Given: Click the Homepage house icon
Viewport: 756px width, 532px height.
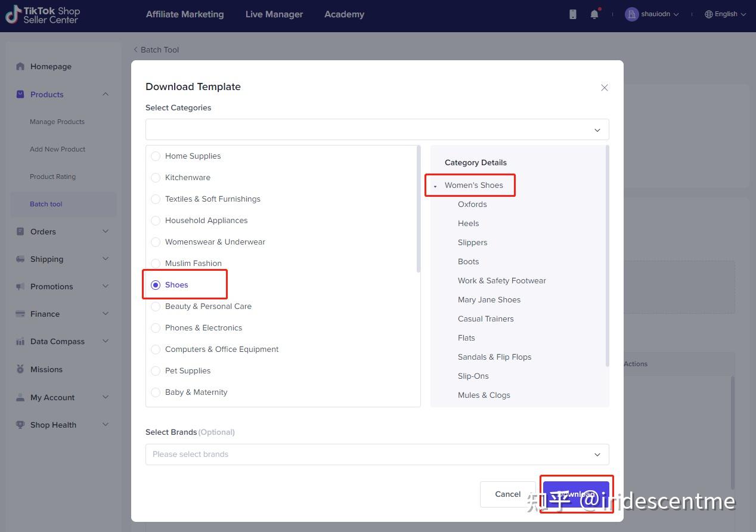Looking at the screenshot, I should (x=21, y=66).
